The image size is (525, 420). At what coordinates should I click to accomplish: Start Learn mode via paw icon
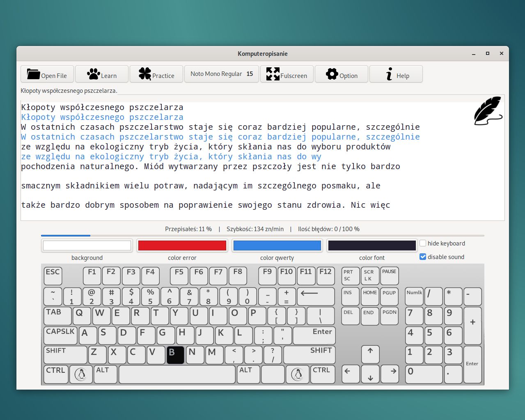click(x=102, y=74)
